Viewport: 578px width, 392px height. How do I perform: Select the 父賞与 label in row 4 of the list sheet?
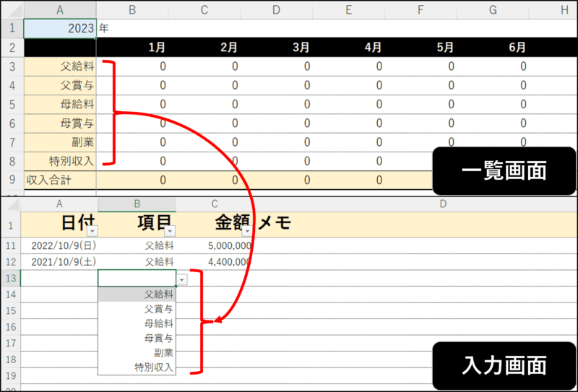click(60, 85)
